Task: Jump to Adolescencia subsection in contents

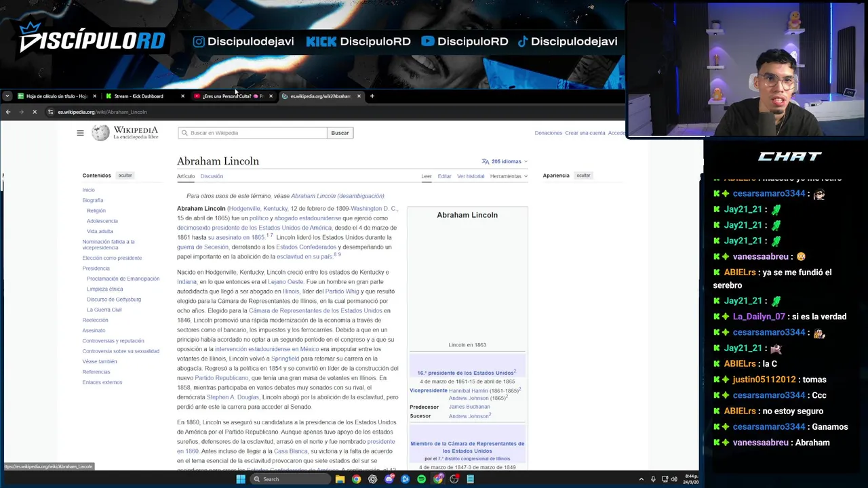Action: coord(102,221)
